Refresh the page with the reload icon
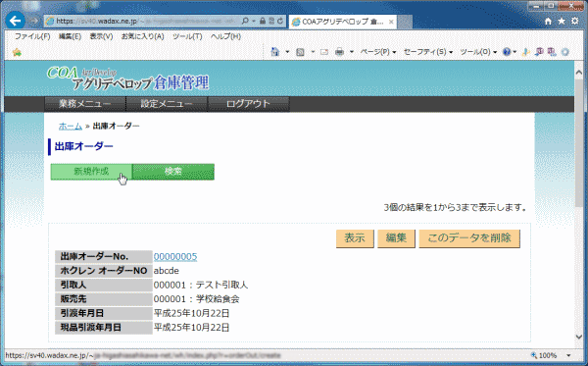Viewport: 588px width, 366px height. pos(280,21)
